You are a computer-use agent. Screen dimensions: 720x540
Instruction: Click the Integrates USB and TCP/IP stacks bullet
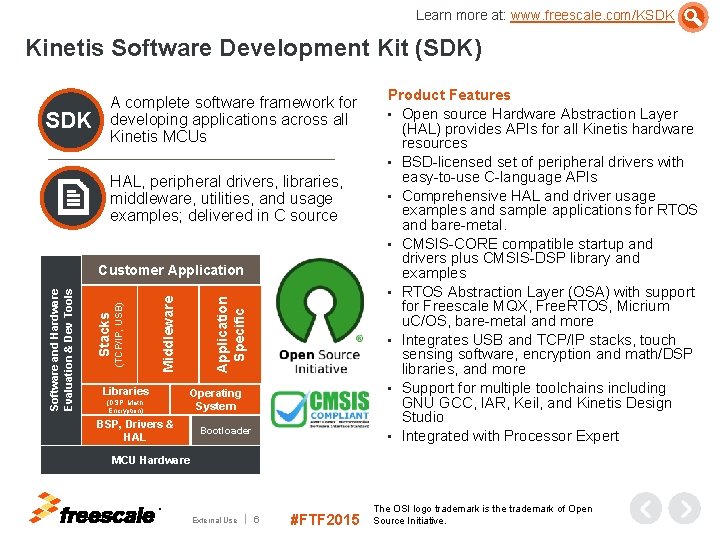[547, 354]
